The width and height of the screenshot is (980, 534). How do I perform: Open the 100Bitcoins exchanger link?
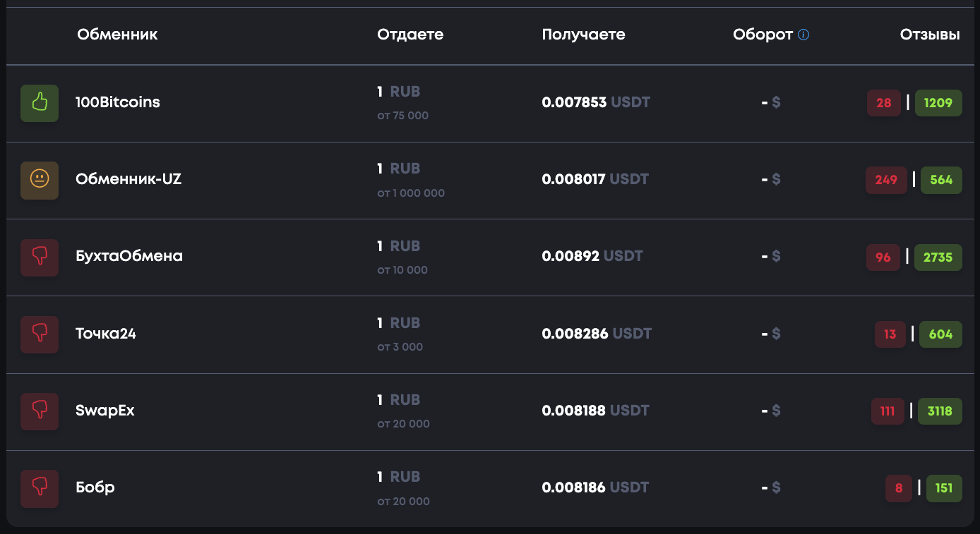118,102
